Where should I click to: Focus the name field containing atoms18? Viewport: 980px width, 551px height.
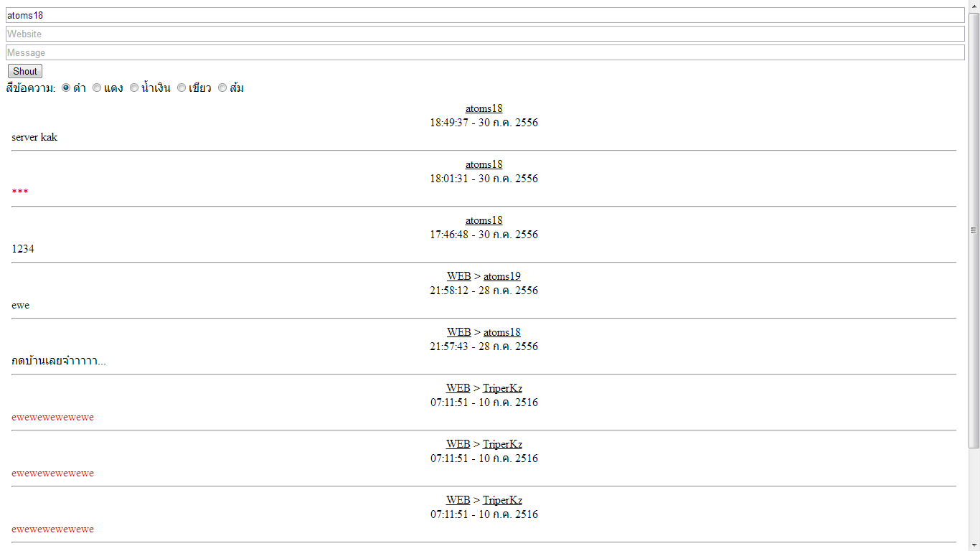485,15
